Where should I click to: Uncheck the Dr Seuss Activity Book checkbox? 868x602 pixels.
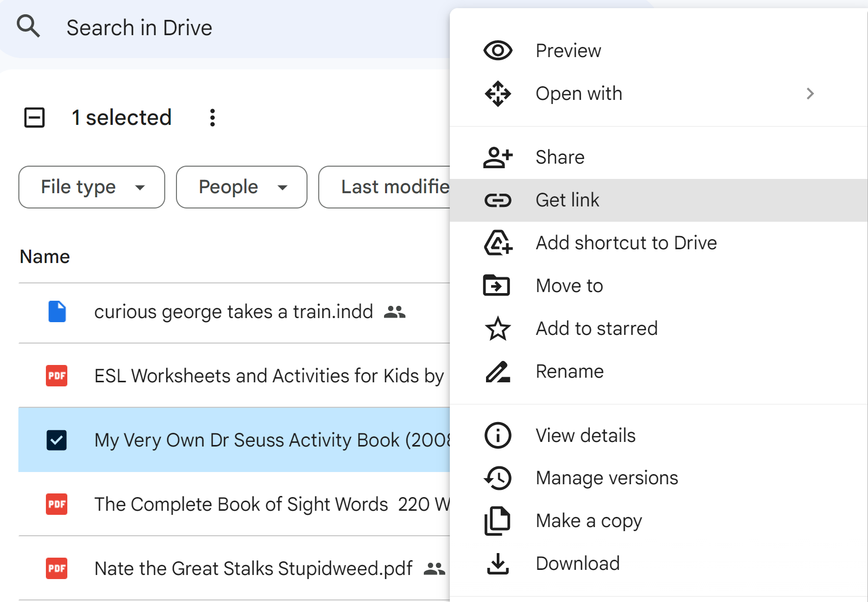click(57, 440)
